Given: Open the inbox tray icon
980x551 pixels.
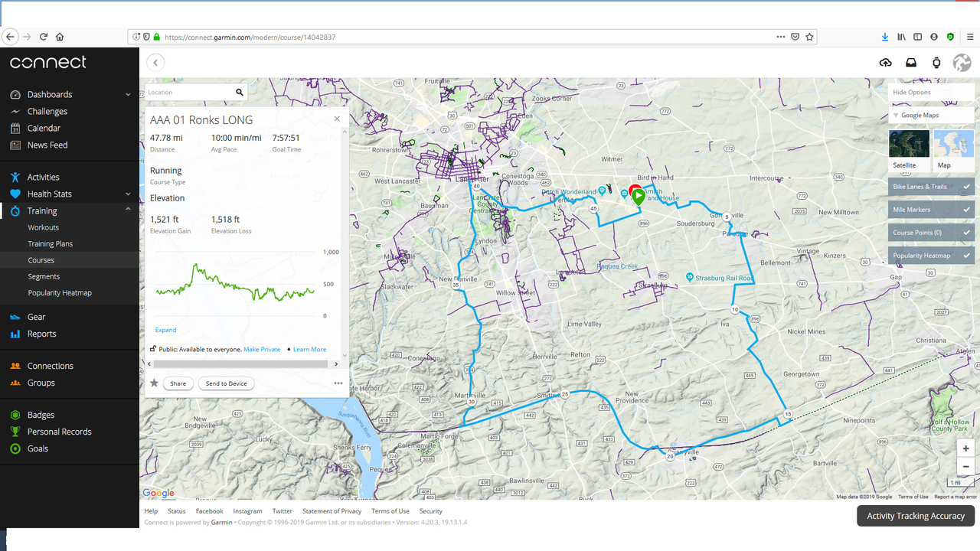Looking at the screenshot, I should (x=911, y=63).
